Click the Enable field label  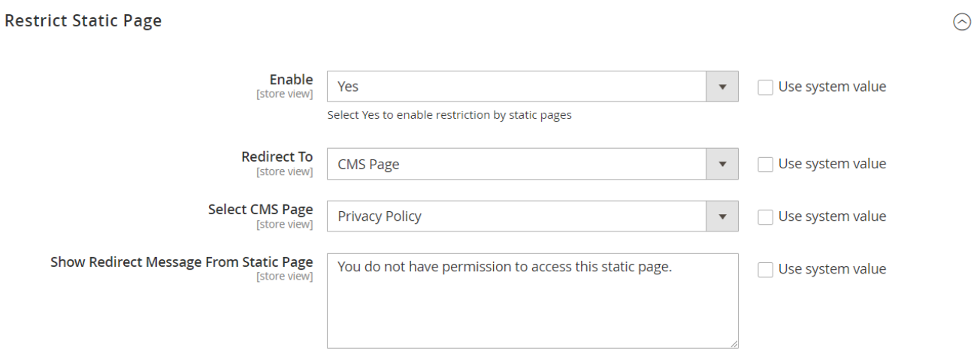click(x=291, y=80)
